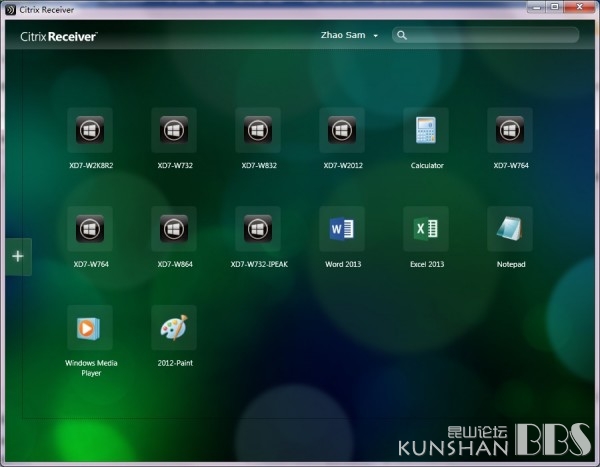Open the Calculator app icon
This screenshot has width=600, height=467.
coord(426,130)
